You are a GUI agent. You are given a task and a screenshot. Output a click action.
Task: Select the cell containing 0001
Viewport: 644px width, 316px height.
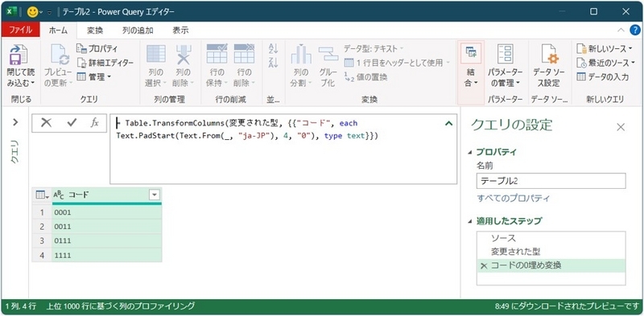click(x=107, y=212)
